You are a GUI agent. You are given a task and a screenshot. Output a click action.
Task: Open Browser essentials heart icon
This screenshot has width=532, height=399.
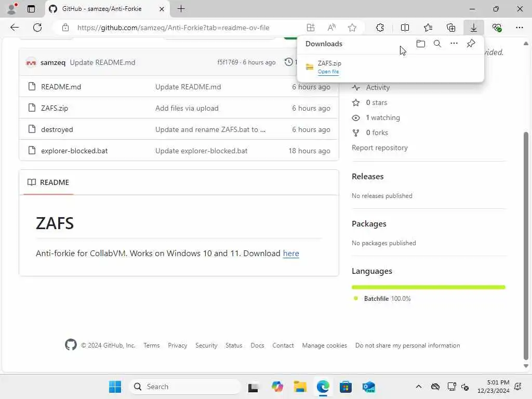(497, 28)
